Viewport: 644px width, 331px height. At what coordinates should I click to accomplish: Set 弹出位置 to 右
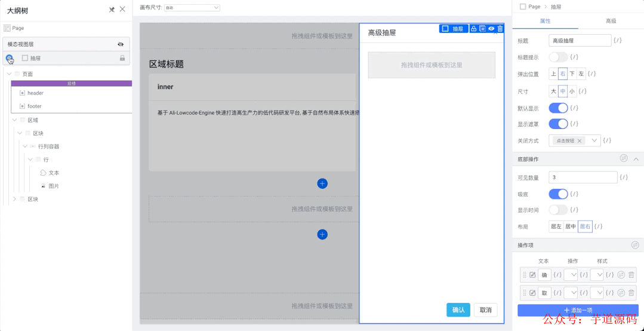tap(563, 74)
